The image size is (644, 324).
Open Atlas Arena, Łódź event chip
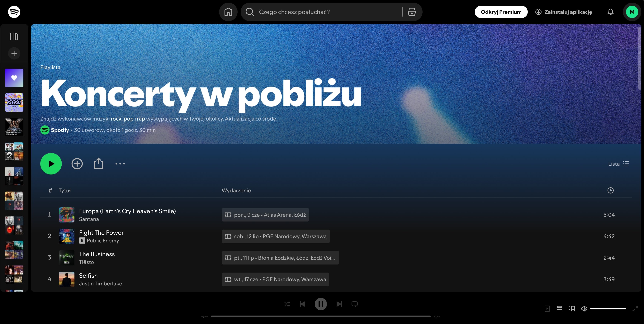tap(265, 215)
